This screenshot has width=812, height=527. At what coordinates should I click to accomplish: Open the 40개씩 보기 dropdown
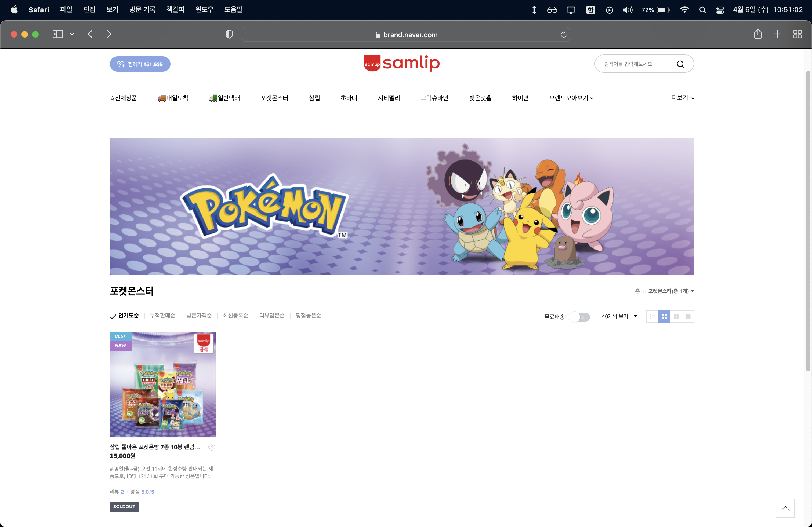[x=619, y=316]
